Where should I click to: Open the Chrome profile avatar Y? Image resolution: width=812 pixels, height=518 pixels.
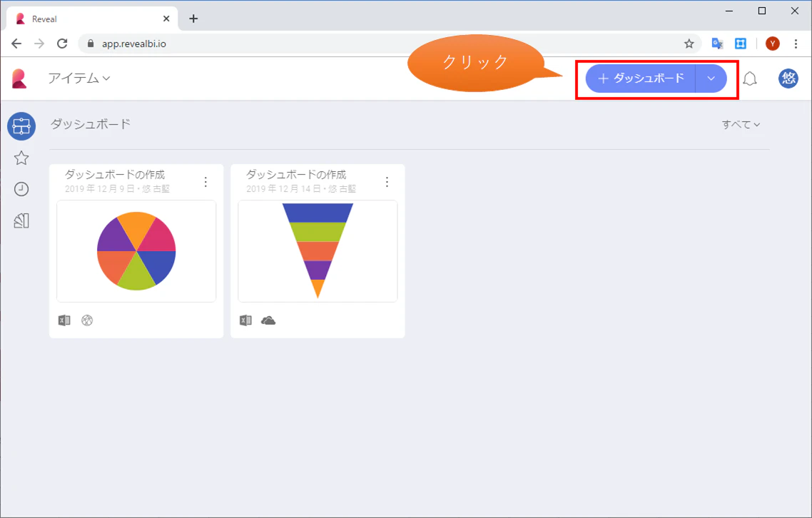[772, 44]
